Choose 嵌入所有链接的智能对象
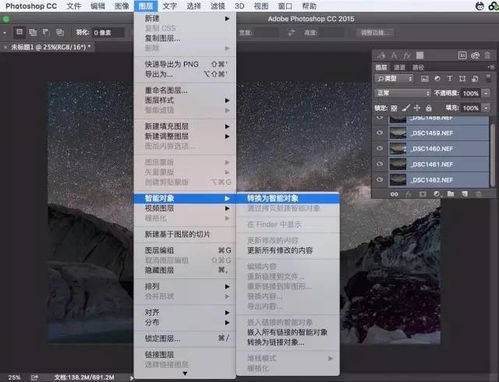This screenshot has height=382, width=499. click(x=288, y=332)
